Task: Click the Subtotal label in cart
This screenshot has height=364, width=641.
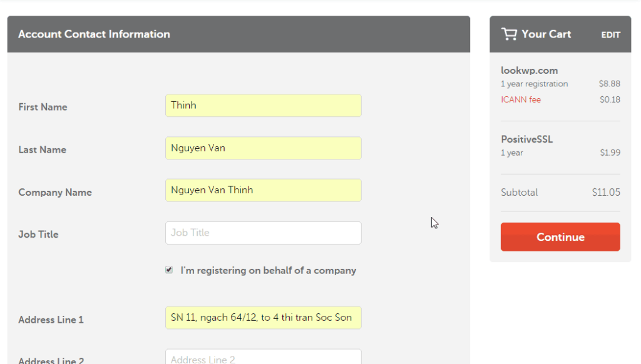Action: 519,193
